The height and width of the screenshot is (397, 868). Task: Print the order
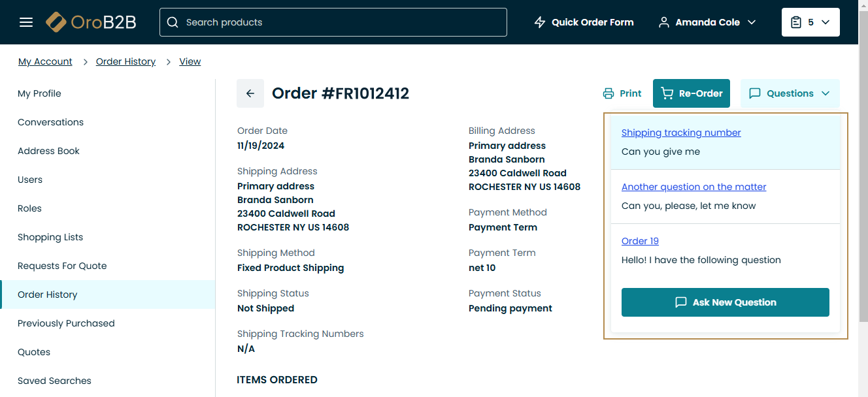pyautogui.click(x=622, y=93)
